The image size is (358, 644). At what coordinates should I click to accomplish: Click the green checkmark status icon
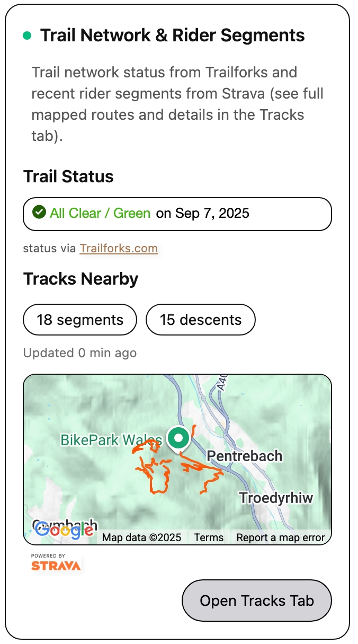pyautogui.click(x=39, y=213)
